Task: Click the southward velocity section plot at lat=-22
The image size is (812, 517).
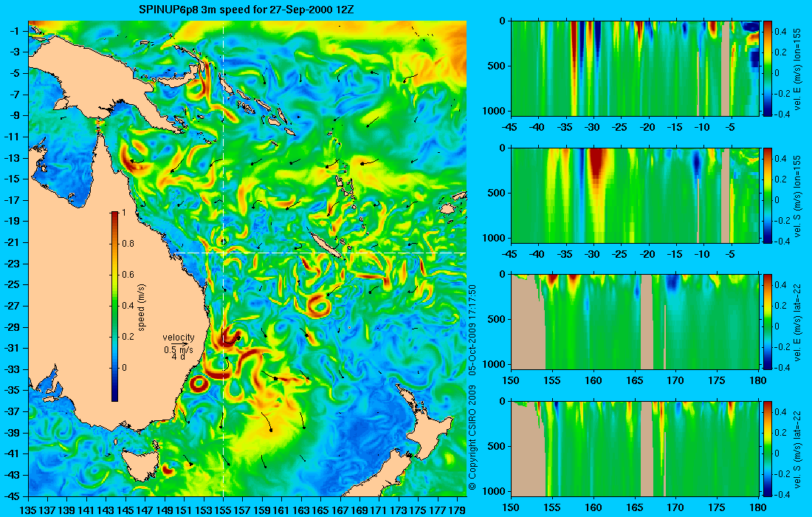Action: click(635, 448)
